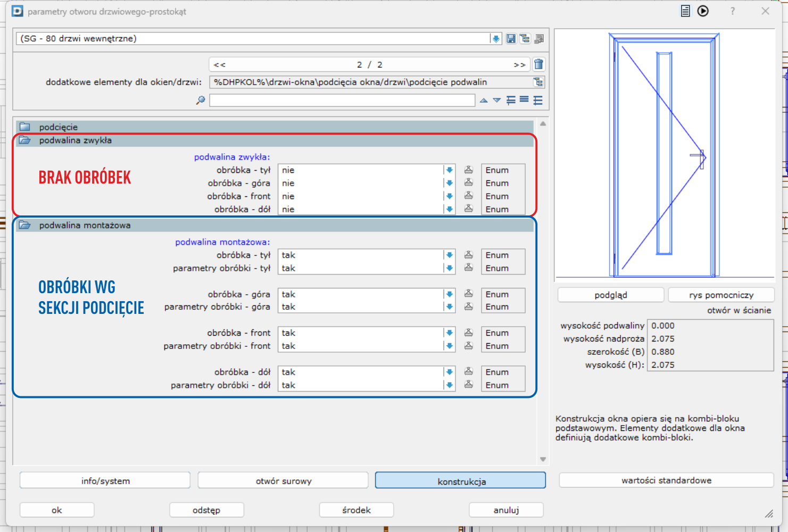Click the help question mark in title bar
788x532 pixels.
733,11
